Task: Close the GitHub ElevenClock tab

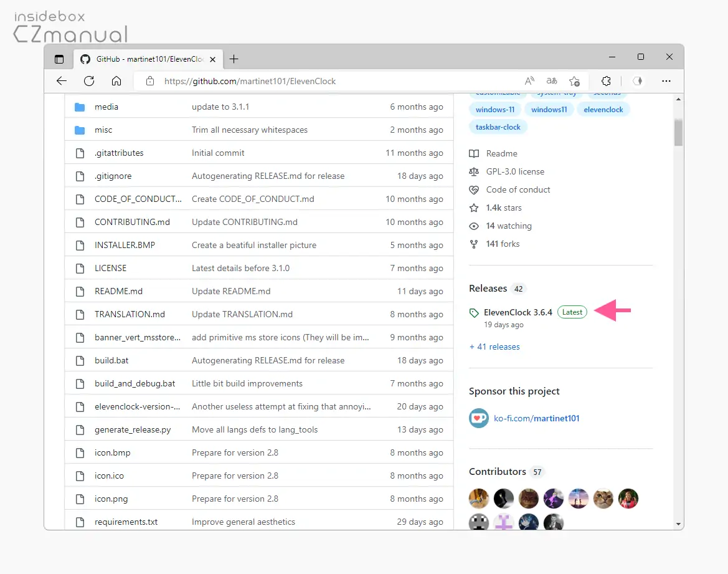Action: (212, 59)
